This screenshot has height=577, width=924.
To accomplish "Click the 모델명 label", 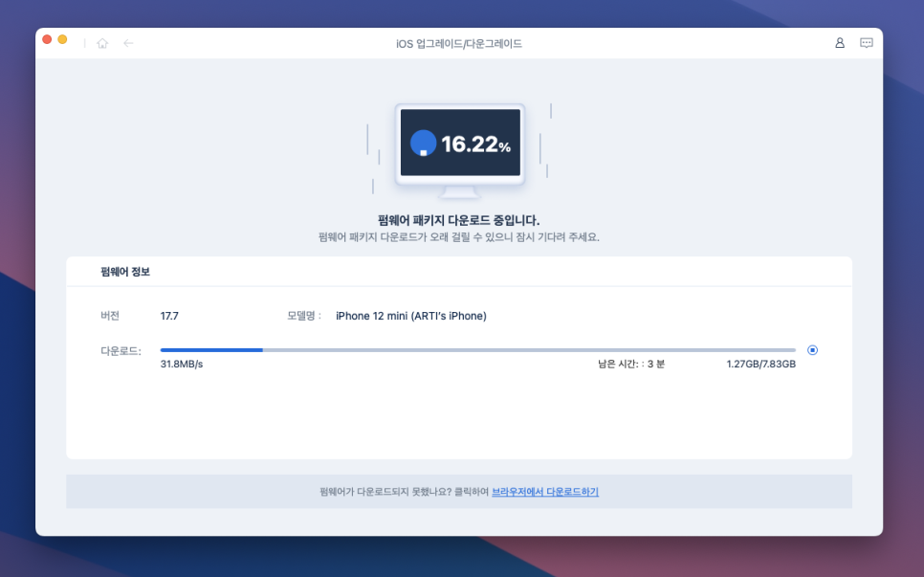I will 303,316.
